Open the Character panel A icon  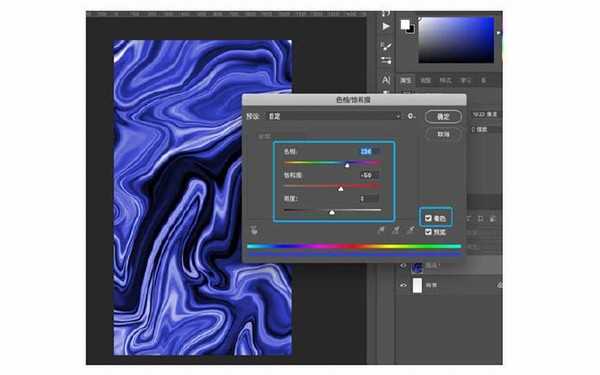[386, 80]
